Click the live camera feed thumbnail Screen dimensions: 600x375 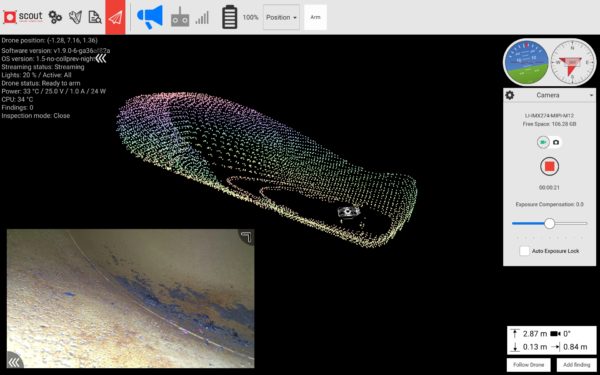(130, 298)
